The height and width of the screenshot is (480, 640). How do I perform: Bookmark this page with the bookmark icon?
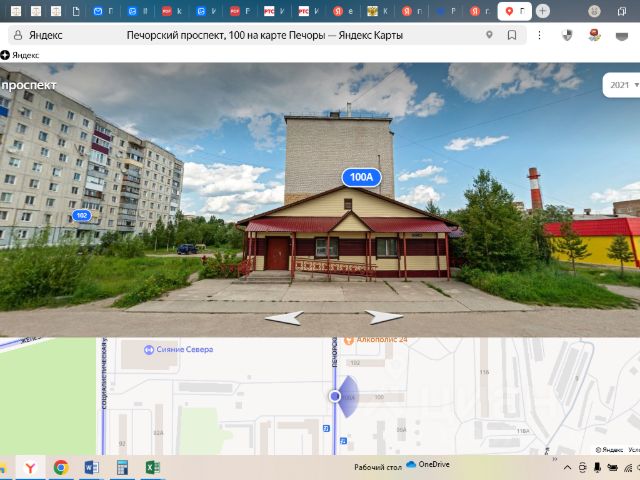pyautogui.click(x=511, y=35)
